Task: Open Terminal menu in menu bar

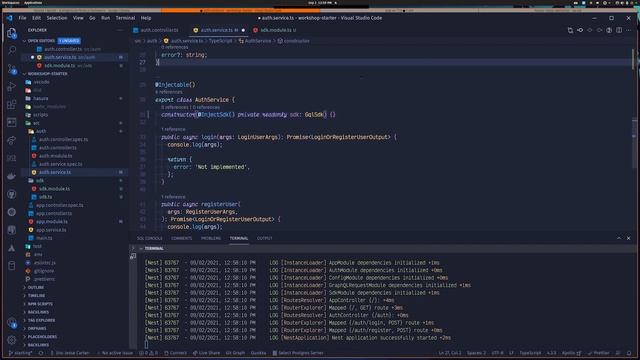Action: (x=125, y=18)
